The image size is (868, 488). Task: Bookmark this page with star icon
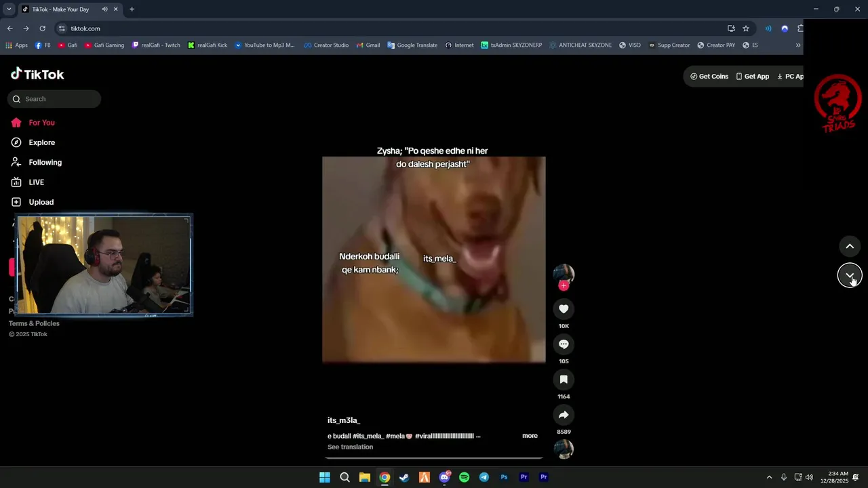point(746,28)
